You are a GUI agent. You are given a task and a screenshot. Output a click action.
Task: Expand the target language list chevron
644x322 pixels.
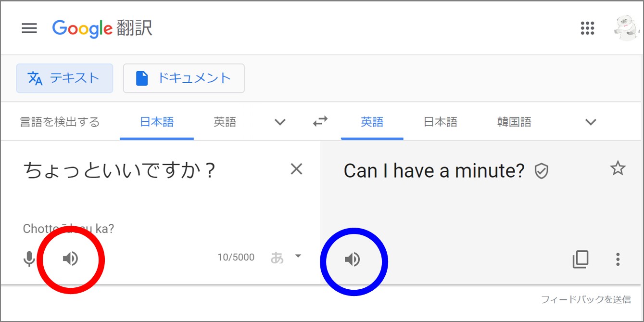coord(591,122)
